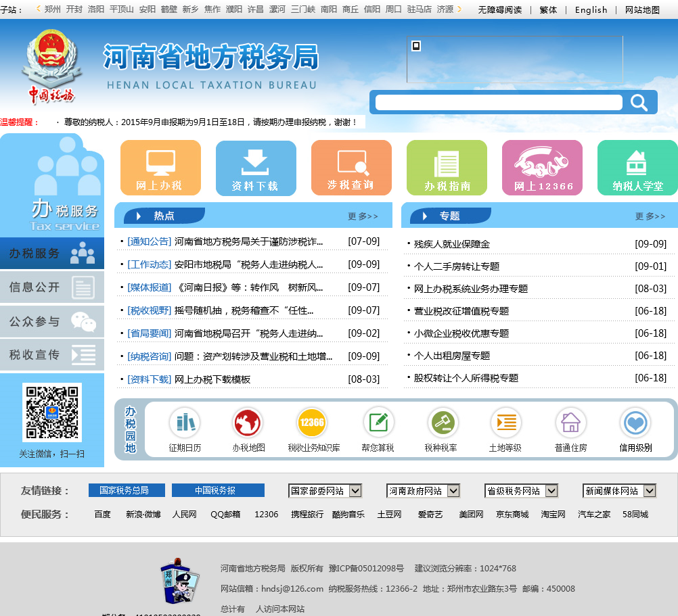Open 无障碍阅读 accessibility reading mode
678x616 pixels.
500,9
